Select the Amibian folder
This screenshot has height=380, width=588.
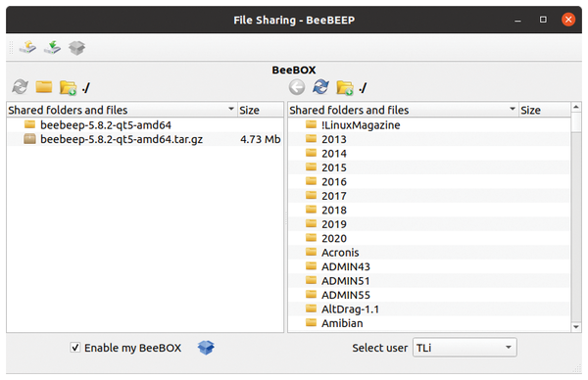[429, 323]
